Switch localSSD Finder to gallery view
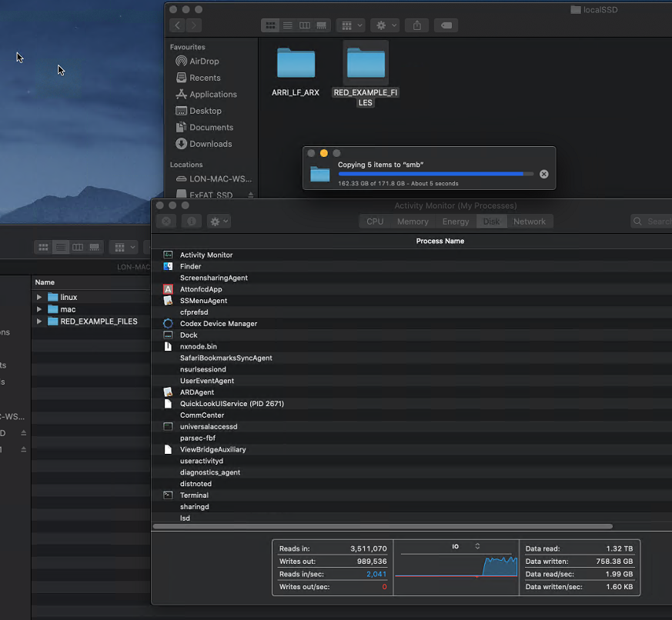 click(x=322, y=25)
